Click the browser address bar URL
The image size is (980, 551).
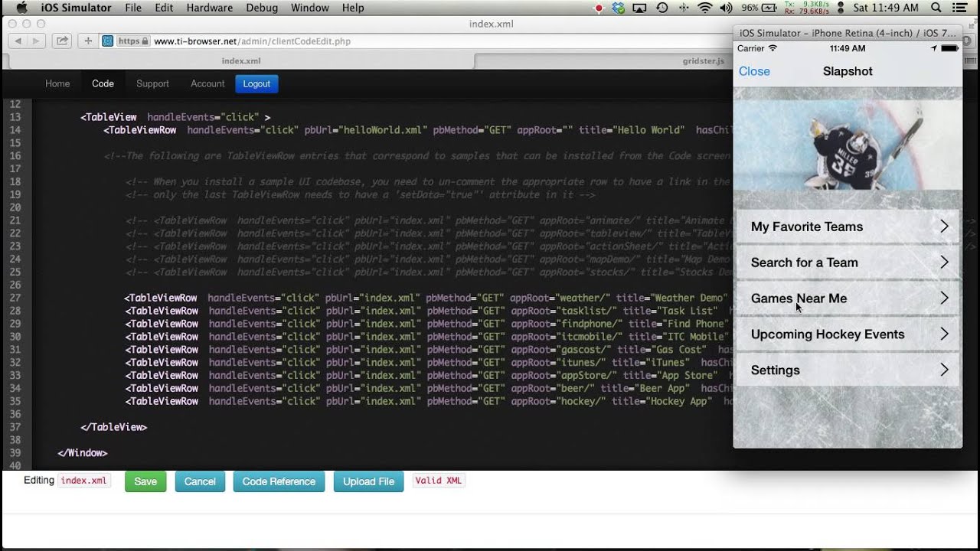252,41
